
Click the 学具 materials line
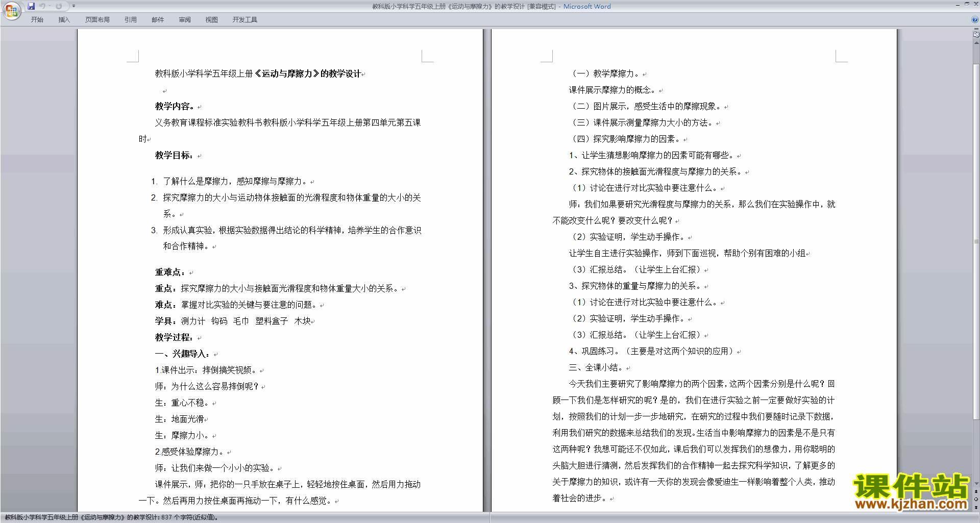point(233,321)
